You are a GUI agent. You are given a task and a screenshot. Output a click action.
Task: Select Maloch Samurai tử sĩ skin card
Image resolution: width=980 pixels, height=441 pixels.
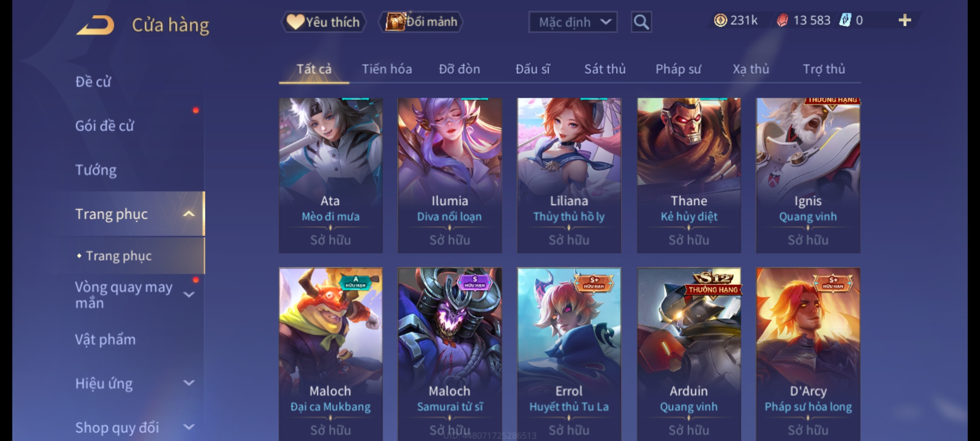pos(450,354)
